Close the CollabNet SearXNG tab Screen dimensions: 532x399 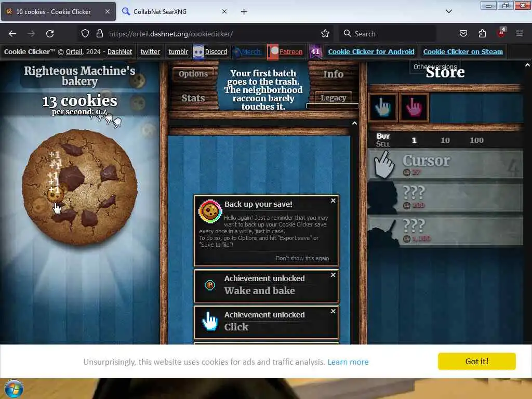(x=224, y=11)
